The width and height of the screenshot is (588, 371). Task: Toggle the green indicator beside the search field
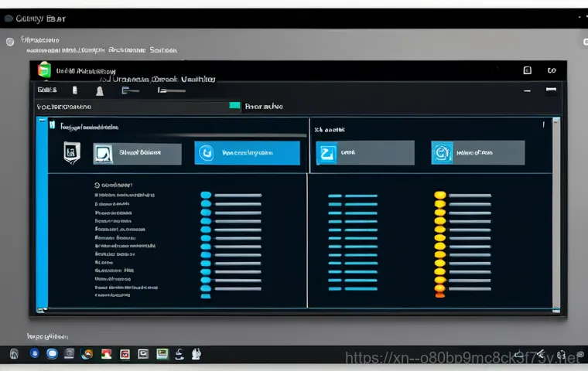coord(234,106)
